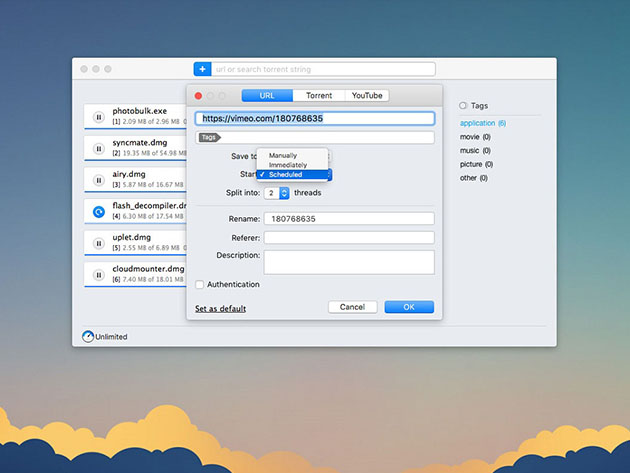Toggle the Tags radio button in sidebar
Image resolution: width=630 pixels, height=473 pixels.
coord(463,105)
